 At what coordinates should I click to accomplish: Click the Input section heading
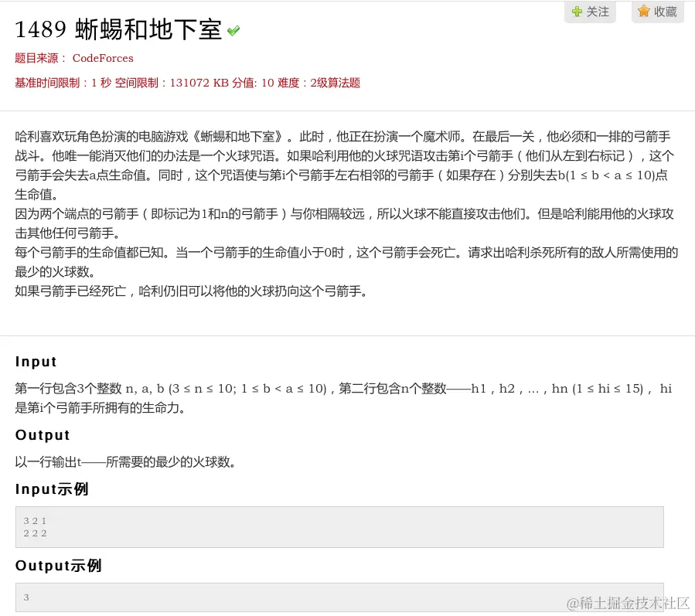click(x=36, y=362)
